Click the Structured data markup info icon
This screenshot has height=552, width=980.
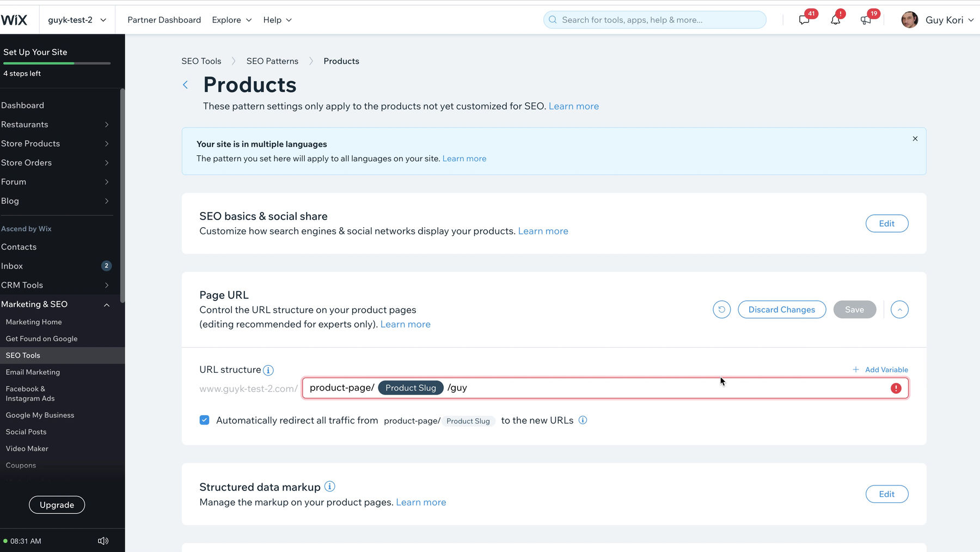(x=330, y=486)
